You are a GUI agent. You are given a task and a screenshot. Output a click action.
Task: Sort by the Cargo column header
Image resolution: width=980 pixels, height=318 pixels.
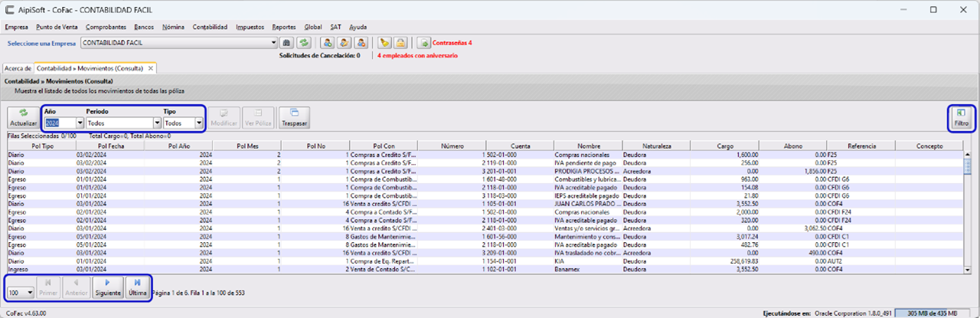(x=724, y=145)
